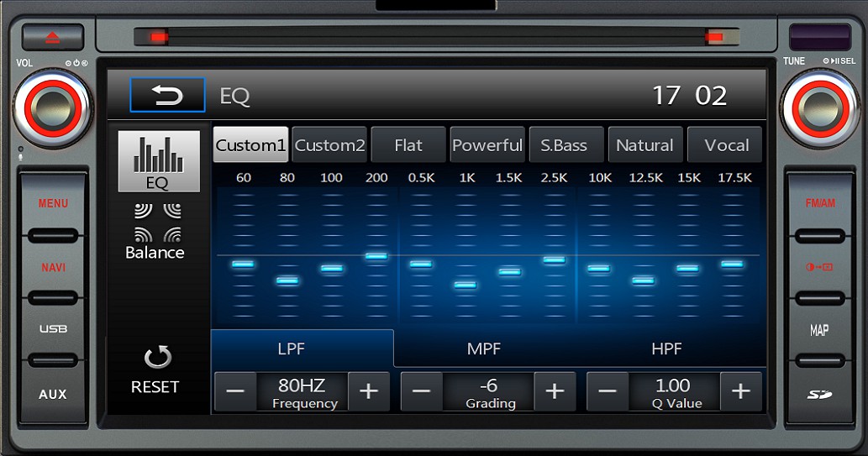The width and height of the screenshot is (868, 456).
Task: Click the 2.5K band slider handle
Action: pyautogui.click(x=554, y=259)
